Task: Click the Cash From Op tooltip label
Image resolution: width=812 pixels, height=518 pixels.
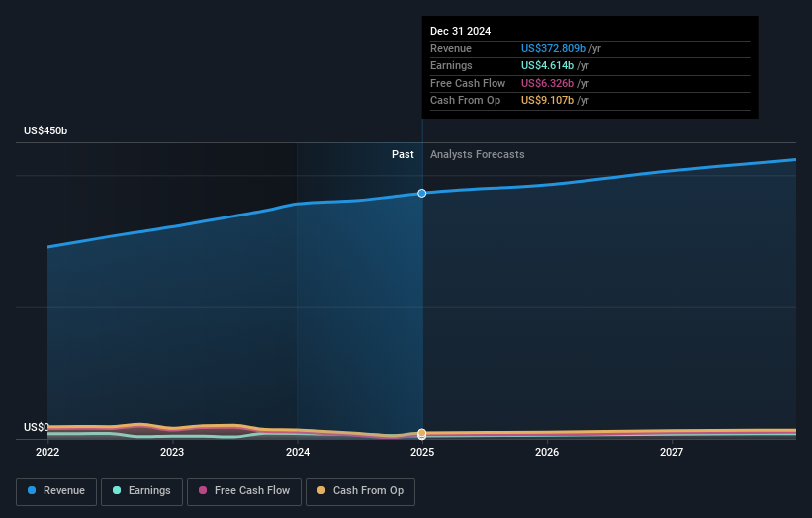Action: [465, 101]
